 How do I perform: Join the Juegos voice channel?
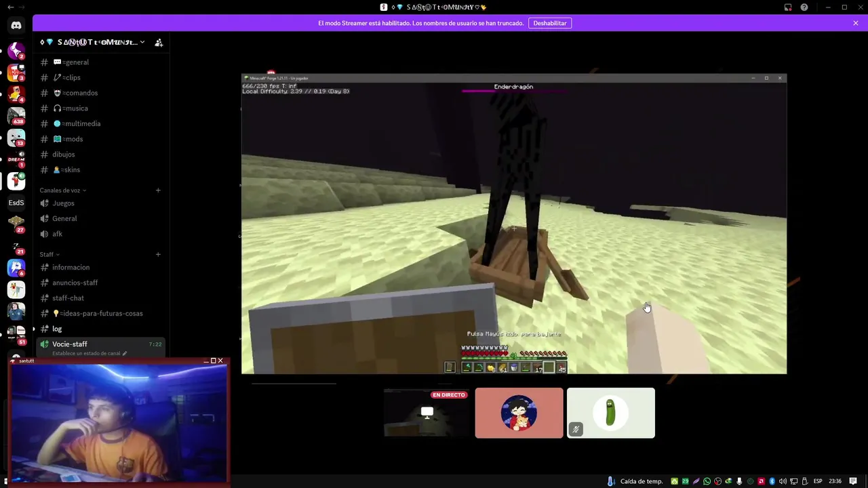100,203
